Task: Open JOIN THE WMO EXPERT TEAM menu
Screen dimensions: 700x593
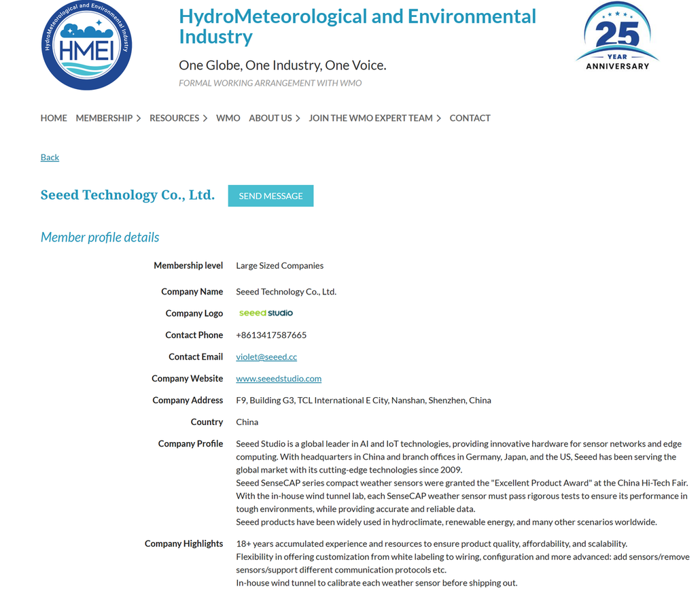Action: [370, 118]
